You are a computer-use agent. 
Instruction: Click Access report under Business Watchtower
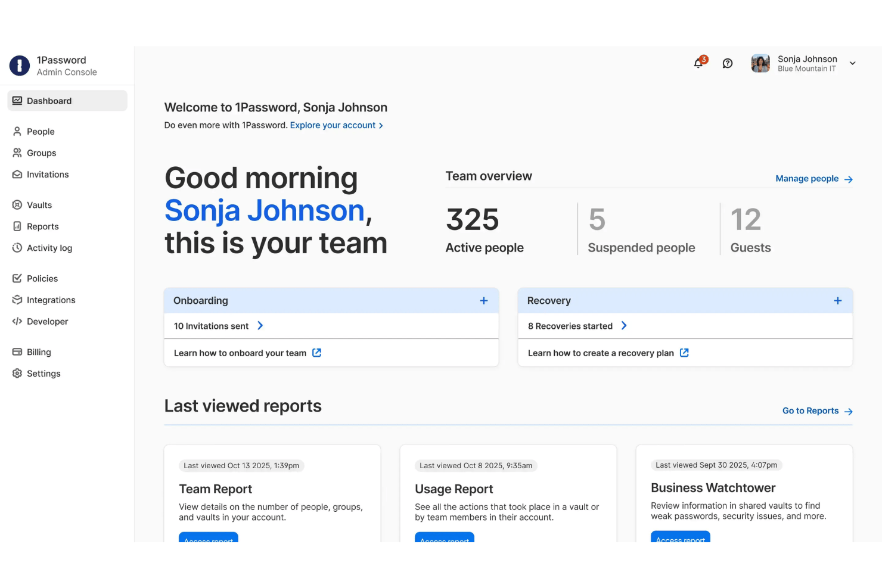click(681, 537)
